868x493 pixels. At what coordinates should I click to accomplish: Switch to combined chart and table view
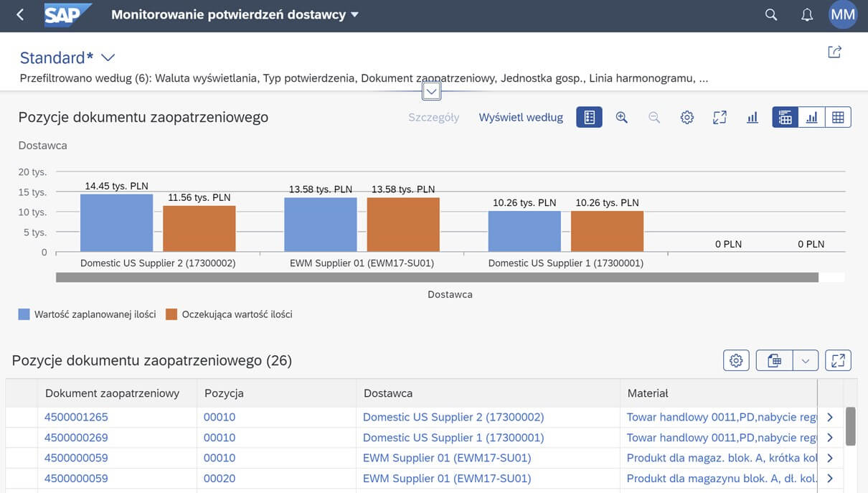786,118
